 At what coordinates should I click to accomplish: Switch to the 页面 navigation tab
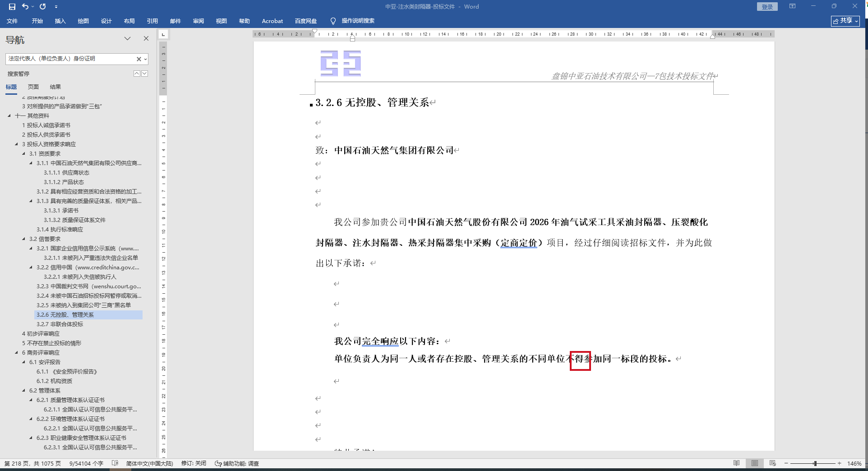pos(33,87)
